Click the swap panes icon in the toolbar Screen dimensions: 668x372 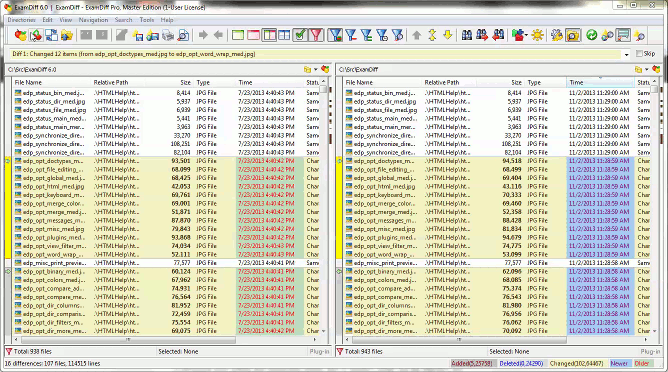point(52,35)
